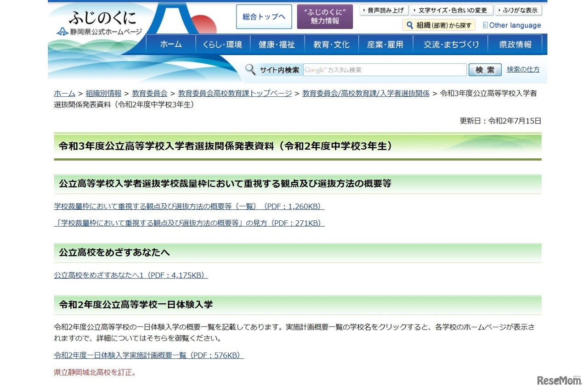Open the 健康・福祉 menu tab
The image size is (588, 391).
pyautogui.click(x=277, y=45)
